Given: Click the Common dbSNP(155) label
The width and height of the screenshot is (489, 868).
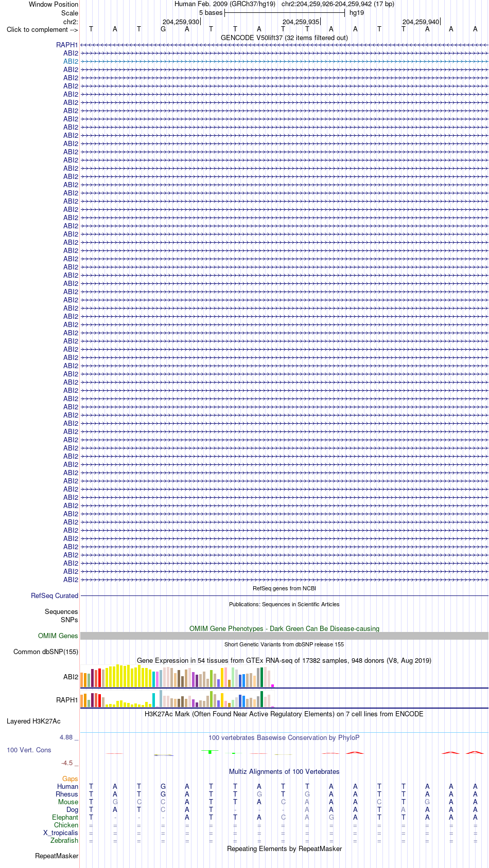Looking at the screenshot, I should click(x=46, y=652).
